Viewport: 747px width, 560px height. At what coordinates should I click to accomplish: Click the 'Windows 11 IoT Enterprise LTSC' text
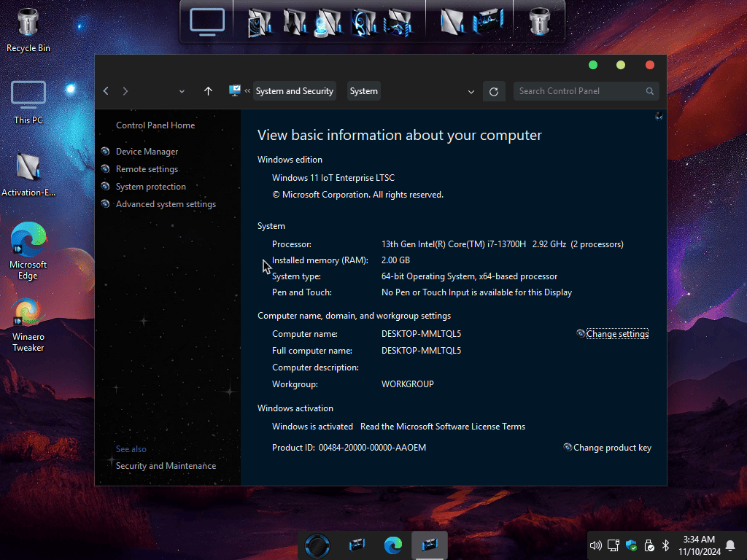[x=333, y=178]
